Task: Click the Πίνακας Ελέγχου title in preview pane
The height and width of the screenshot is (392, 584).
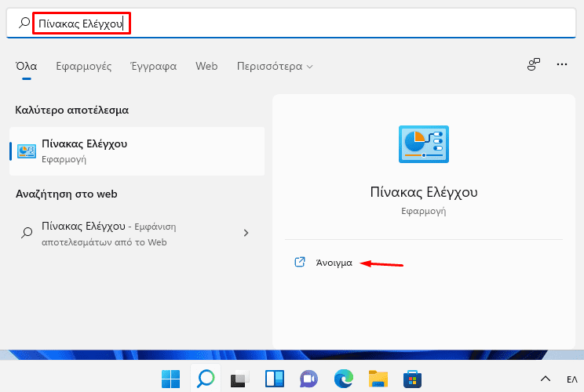Action: click(x=423, y=192)
